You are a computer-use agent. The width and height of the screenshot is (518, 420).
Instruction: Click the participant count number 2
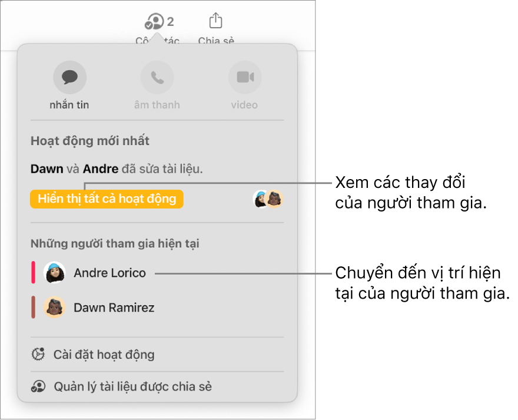tap(170, 22)
